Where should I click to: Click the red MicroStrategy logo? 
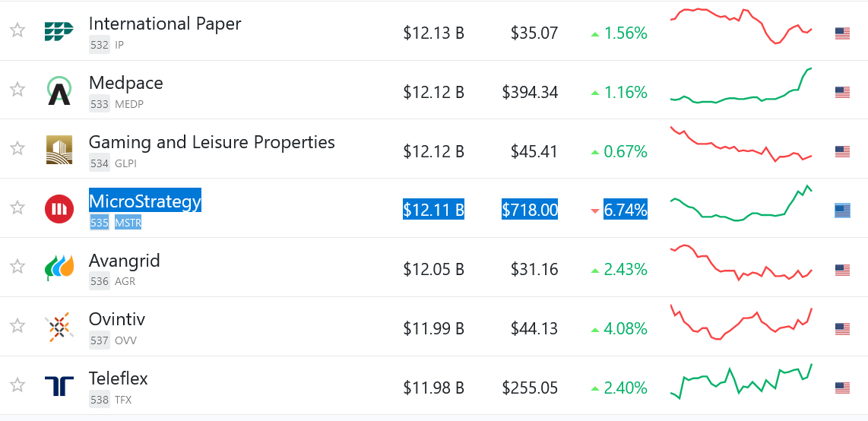pos(59,208)
